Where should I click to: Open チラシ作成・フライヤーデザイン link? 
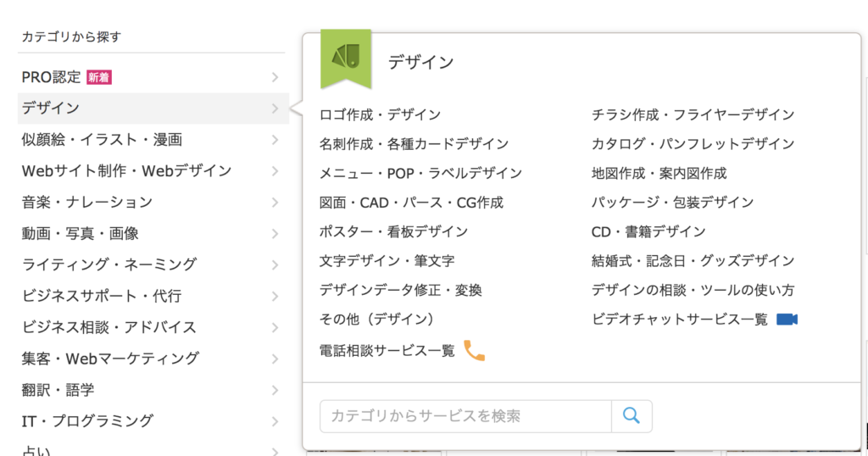[x=693, y=114]
